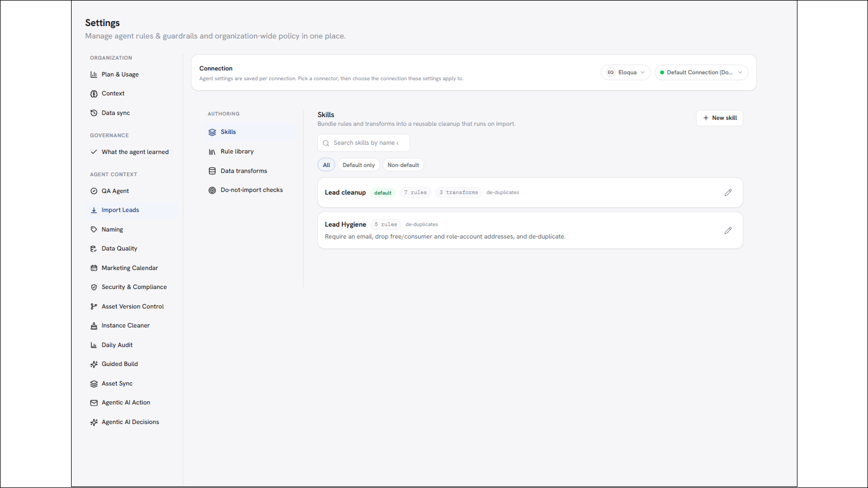Click the EQ badge icon next to Eloqua
This screenshot has height=488, width=868.
coord(610,72)
